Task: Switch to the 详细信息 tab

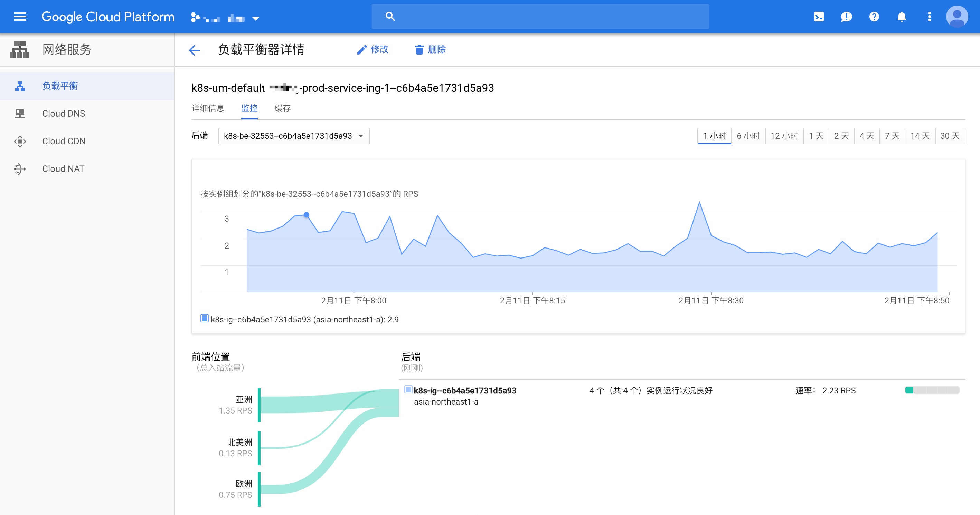Action: (208, 108)
